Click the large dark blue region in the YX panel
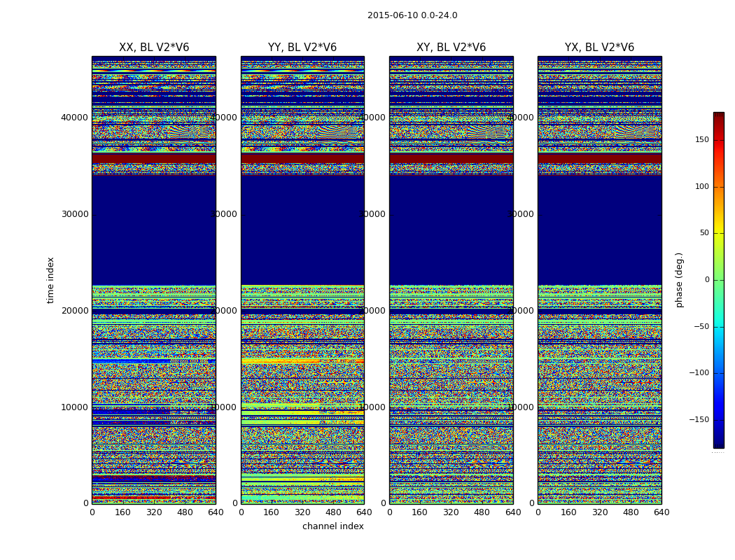This screenshot has width=735, height=560. coord(599,227)
